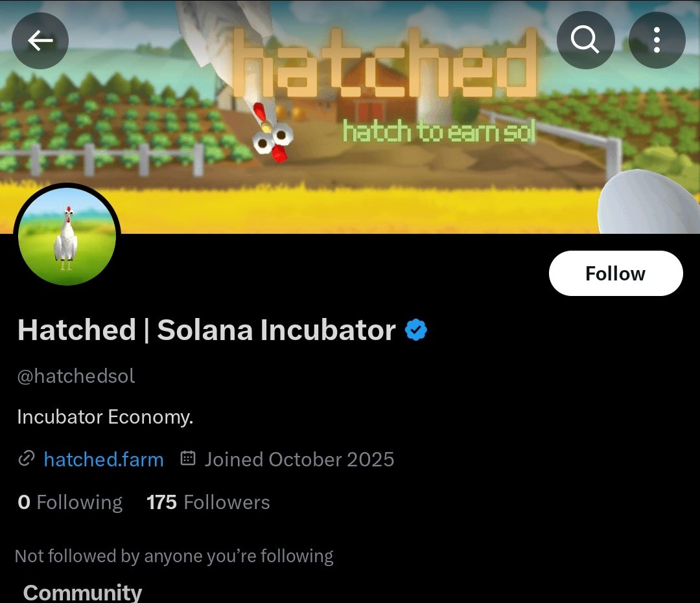Image resolution: width=700 pixels, height=603 pixels.
Task: Open the chicken profile avatar picture
Action: click(67, 237)
